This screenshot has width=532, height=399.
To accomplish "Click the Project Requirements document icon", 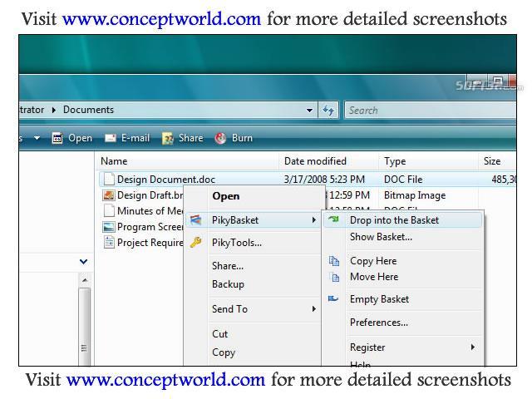I will [109, 242].
